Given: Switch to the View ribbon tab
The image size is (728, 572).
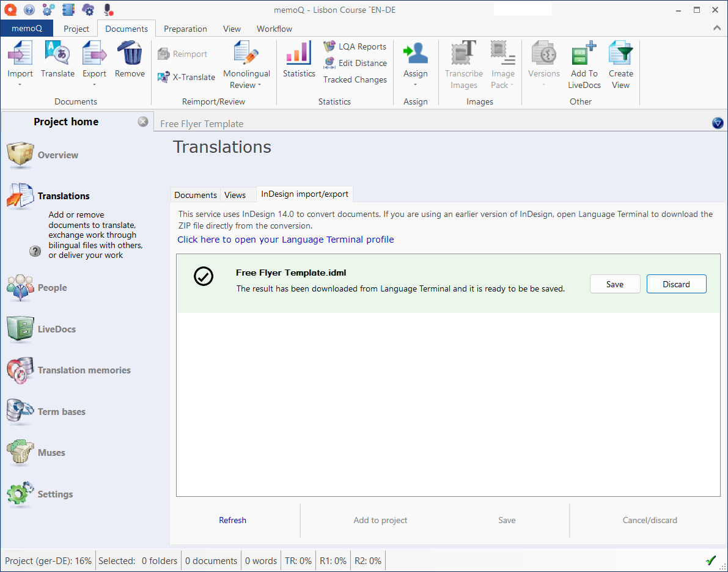Looking at the screenshot, I should pyautogui.click(x=232, y=29).
